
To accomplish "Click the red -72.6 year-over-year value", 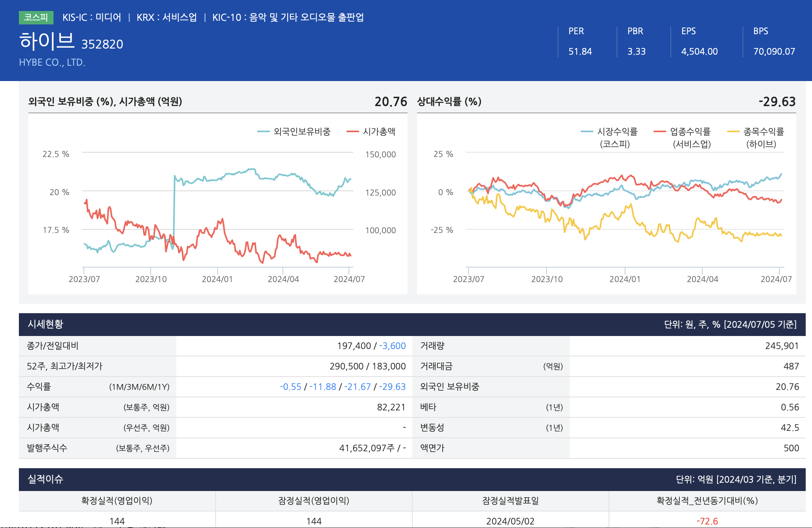I will point(707,521).
